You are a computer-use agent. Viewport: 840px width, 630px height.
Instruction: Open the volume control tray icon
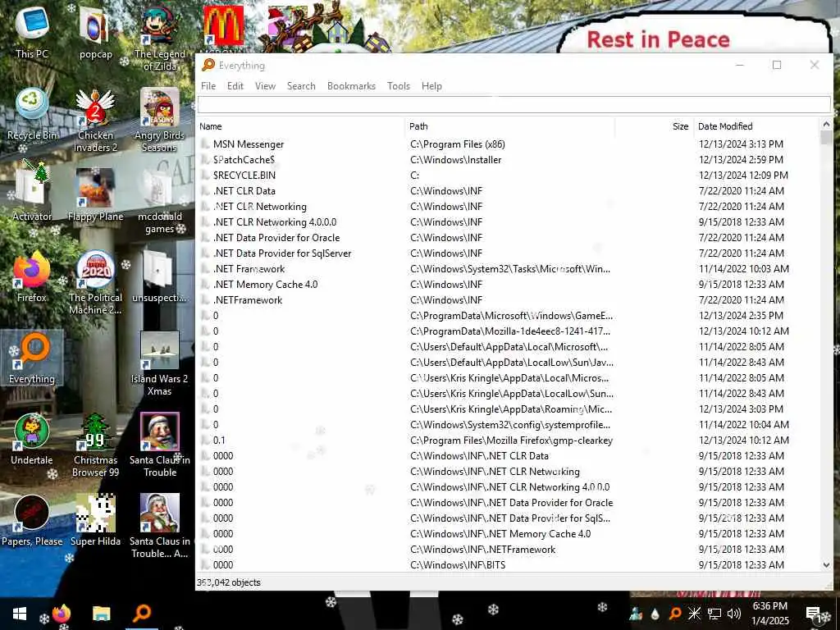[734, 614]
